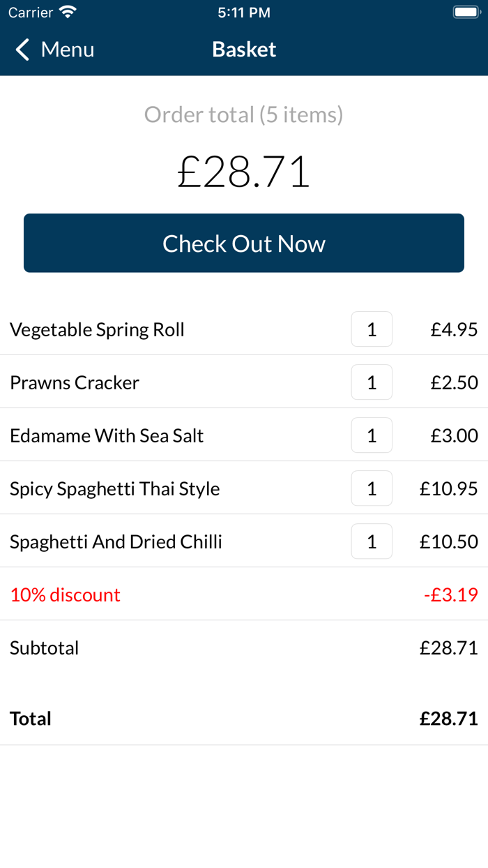This screenshot has width=488, height=868.
Task: Tap the 10% discount row
Action: pos(65,594)
